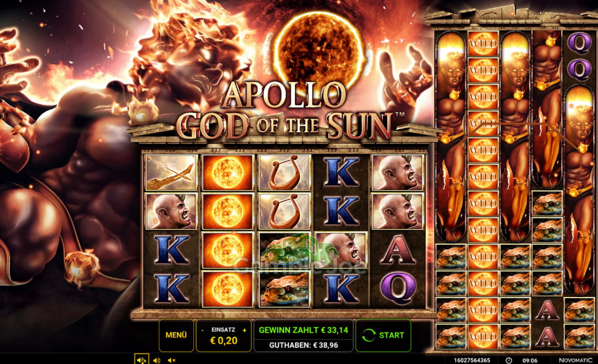Mute all sound with crossed speaker
The width and height of the screenshot is (598, 364).
click(x=172, y=360)
